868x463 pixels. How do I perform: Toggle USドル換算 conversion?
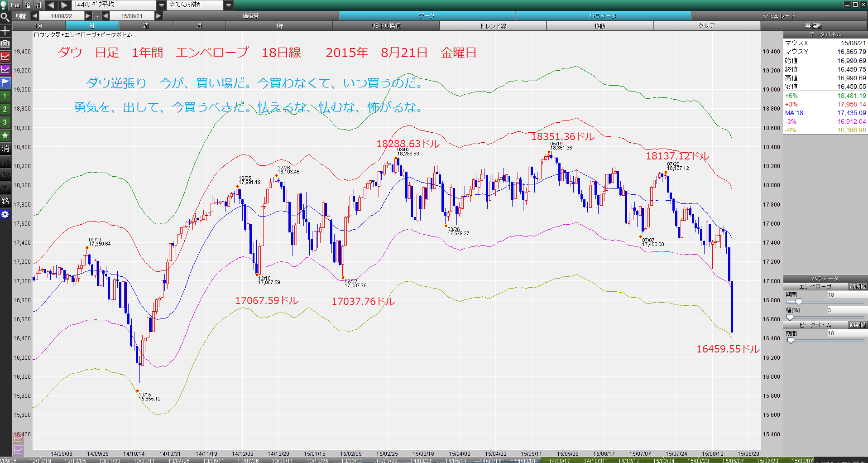tap(386, 26)
